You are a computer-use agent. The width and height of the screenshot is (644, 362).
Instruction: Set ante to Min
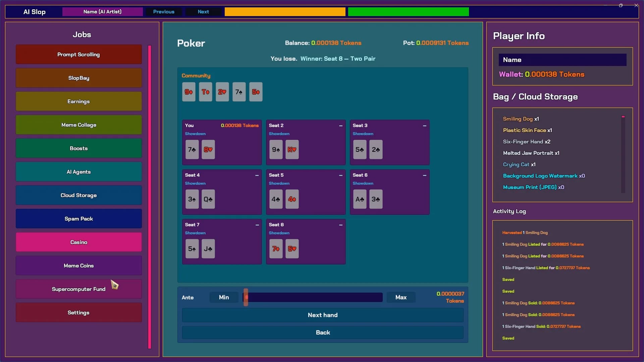coord(224,297)
